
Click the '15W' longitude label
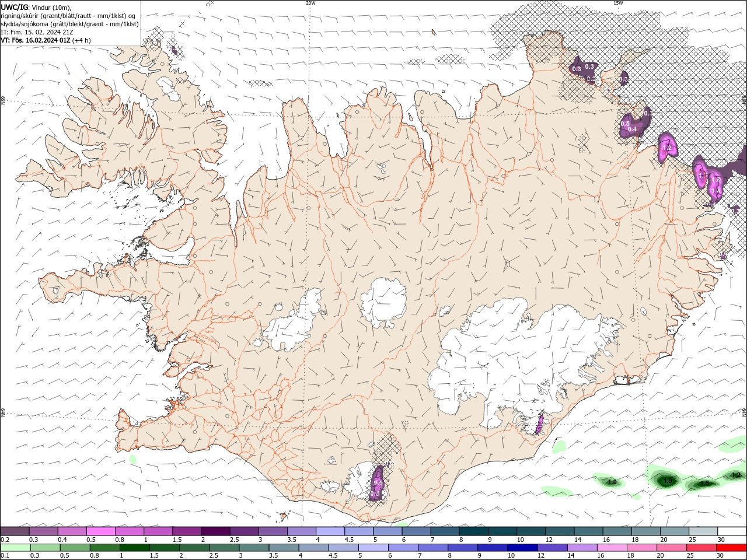pos(618,3)
